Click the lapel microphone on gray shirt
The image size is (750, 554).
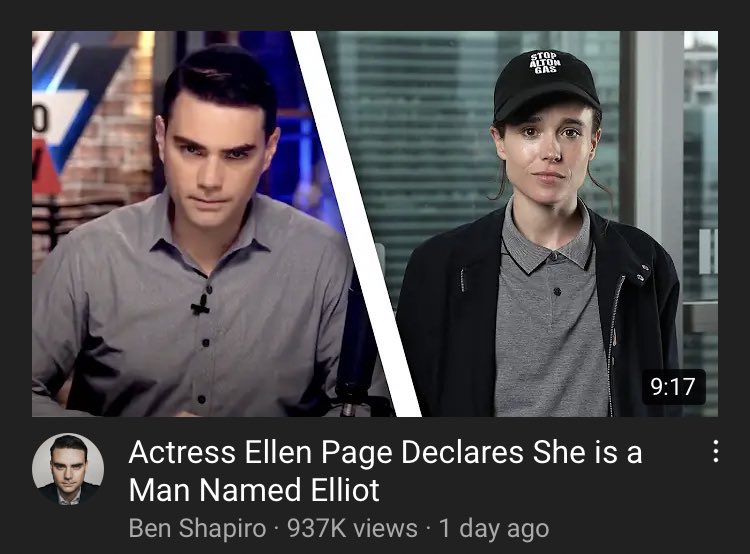pyautogui.click(x=200, y=306)
